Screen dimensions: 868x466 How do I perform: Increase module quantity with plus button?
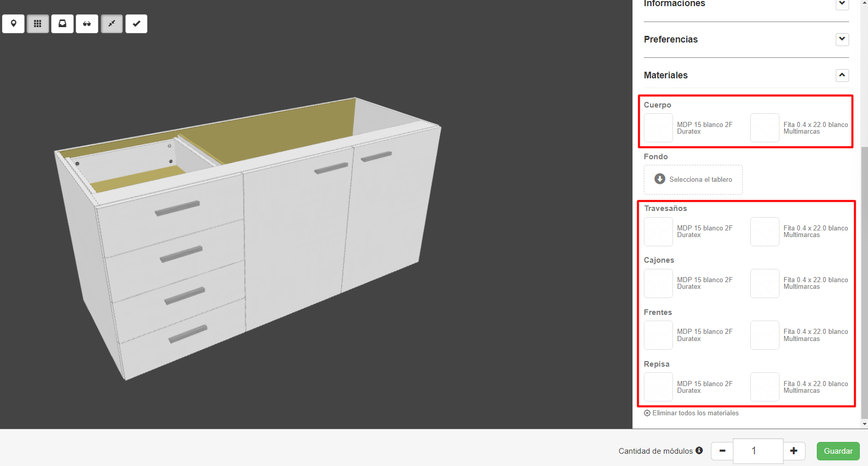[x=794, y=451]
